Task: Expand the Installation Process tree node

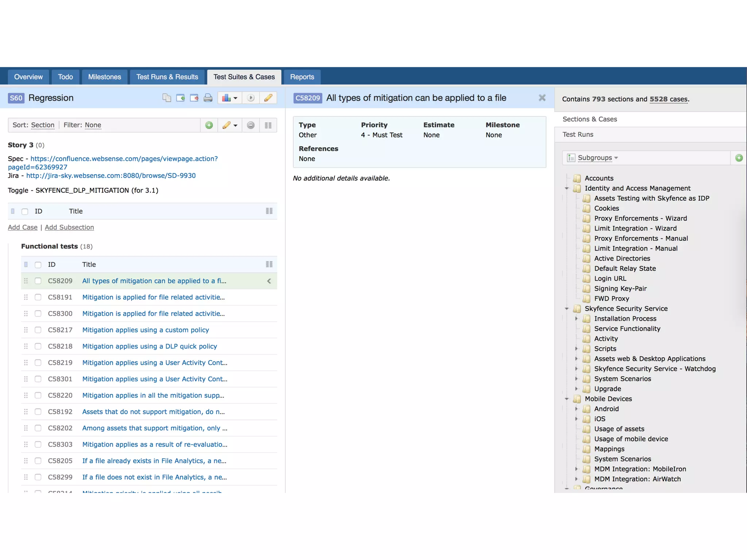Action: [x=576, y=319]
